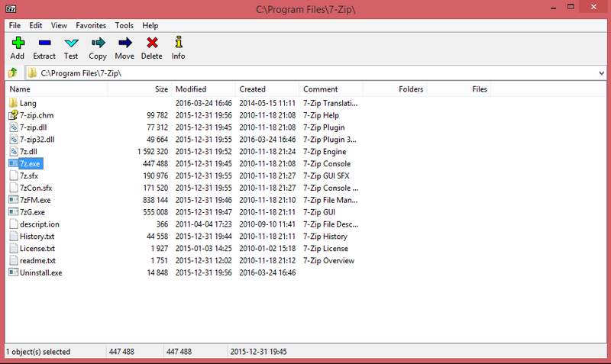Open the View menu
The image size is (611, 364).
59,25
